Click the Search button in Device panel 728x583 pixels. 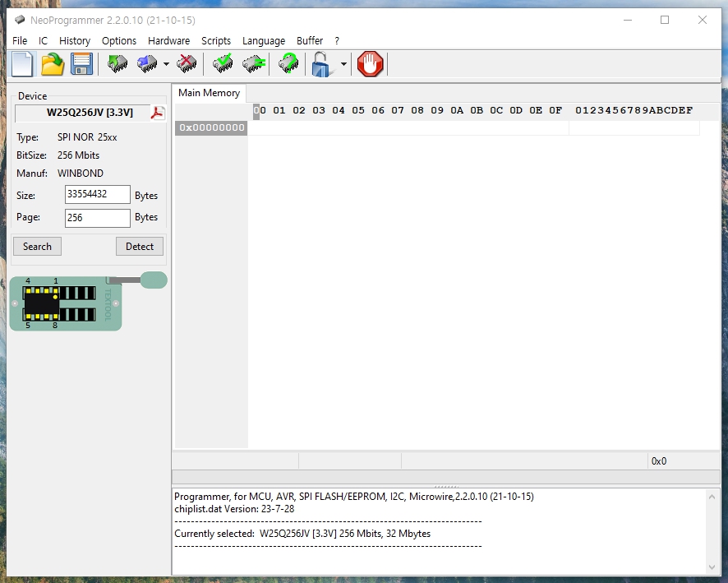37,246
